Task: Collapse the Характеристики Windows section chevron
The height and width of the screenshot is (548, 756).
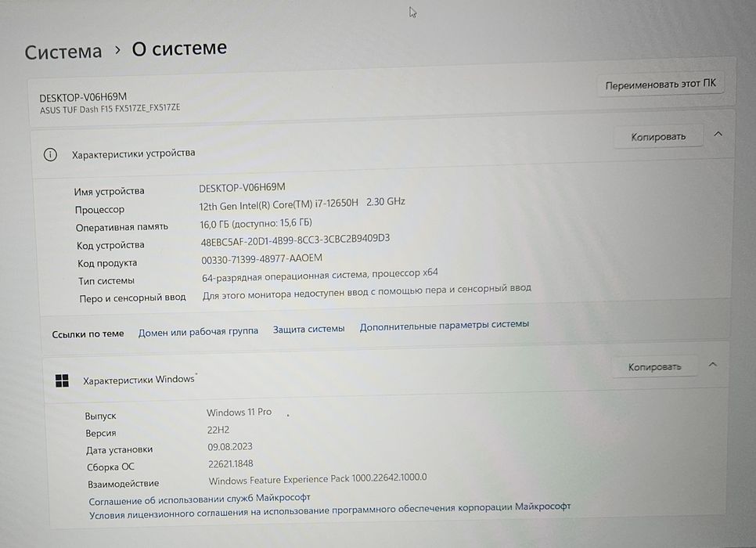Action: point(713,365)
